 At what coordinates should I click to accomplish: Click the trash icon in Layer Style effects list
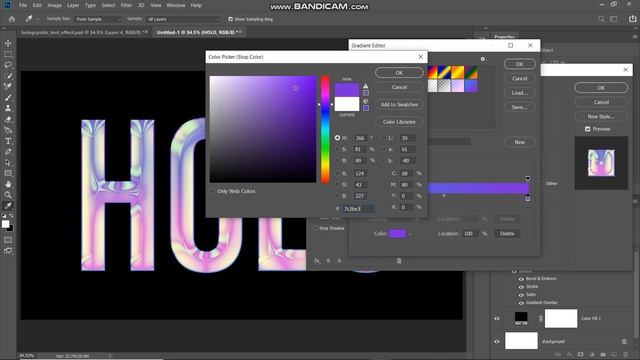click(x=399, y=261)
